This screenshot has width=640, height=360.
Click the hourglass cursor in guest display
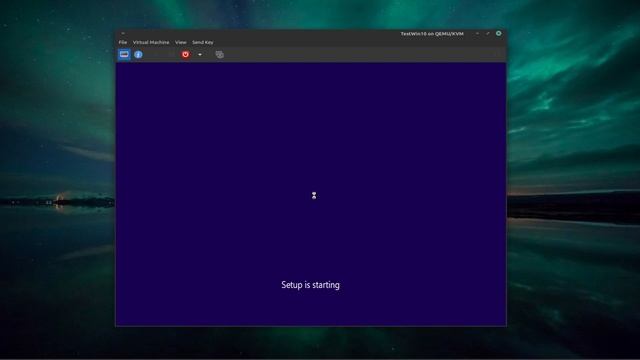coord(314,196)
